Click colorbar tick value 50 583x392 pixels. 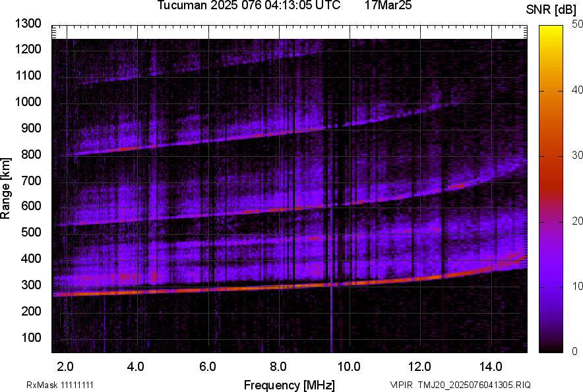coord(577,24)
